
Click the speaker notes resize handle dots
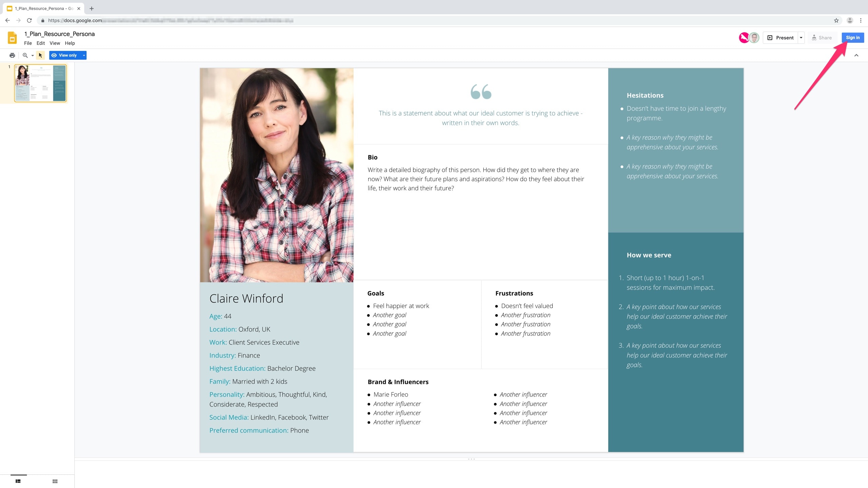pyautogui.click(x=471, y=459)
